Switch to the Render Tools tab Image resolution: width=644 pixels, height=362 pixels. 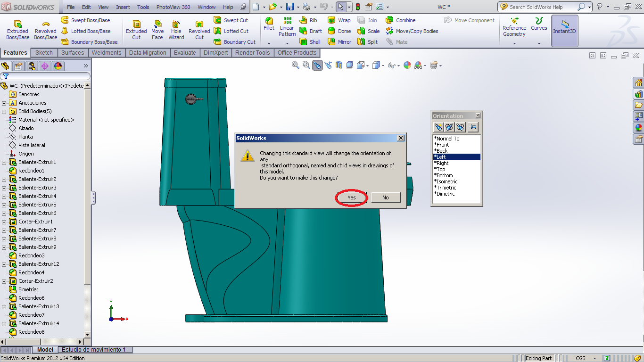tap(253, 53)
